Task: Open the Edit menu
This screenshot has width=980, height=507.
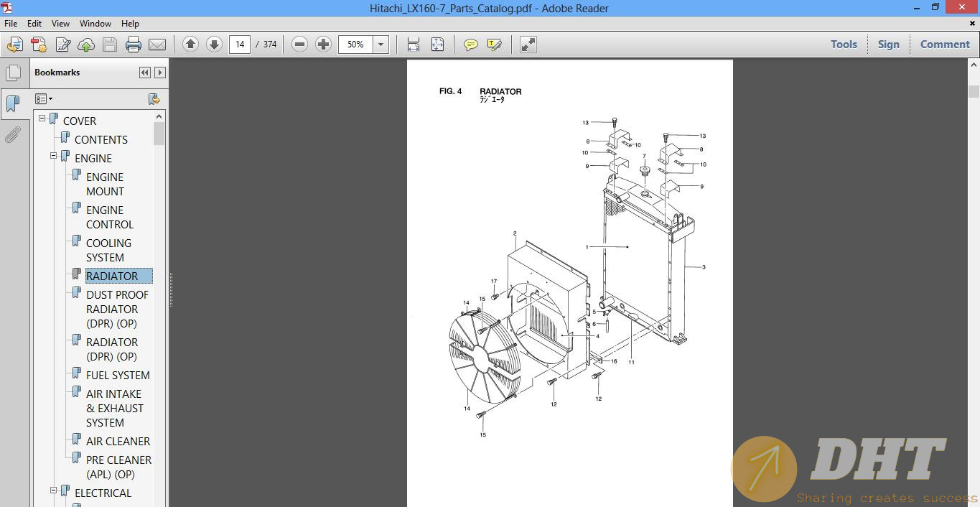Action: [x=34, y=24]
